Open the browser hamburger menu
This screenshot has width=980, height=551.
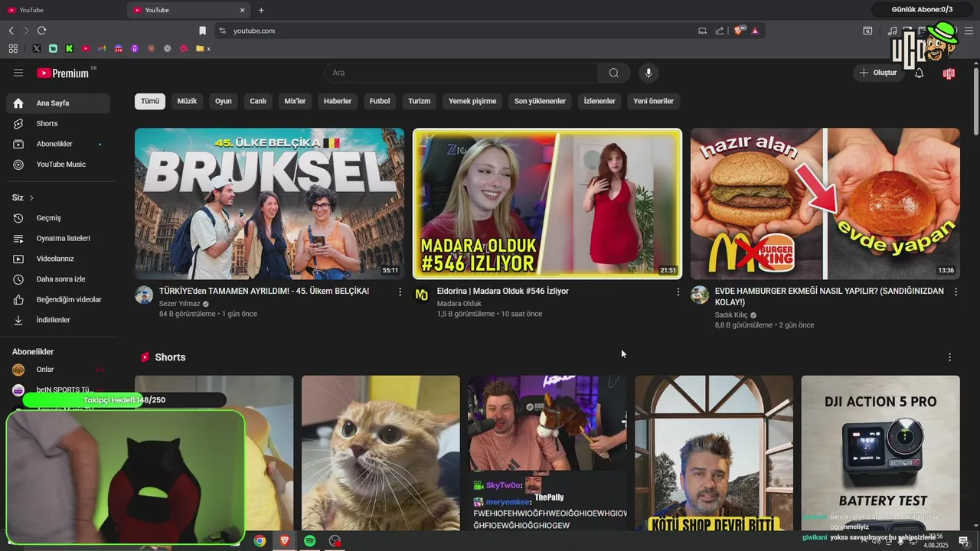point(969,31)
